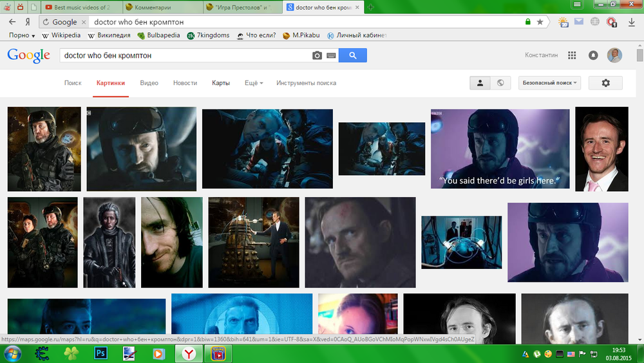Viewport: 644px width, 363px height.
Task: Open the Комментарии browser tab
Action: pyautogui.click(x=159, y=7)
